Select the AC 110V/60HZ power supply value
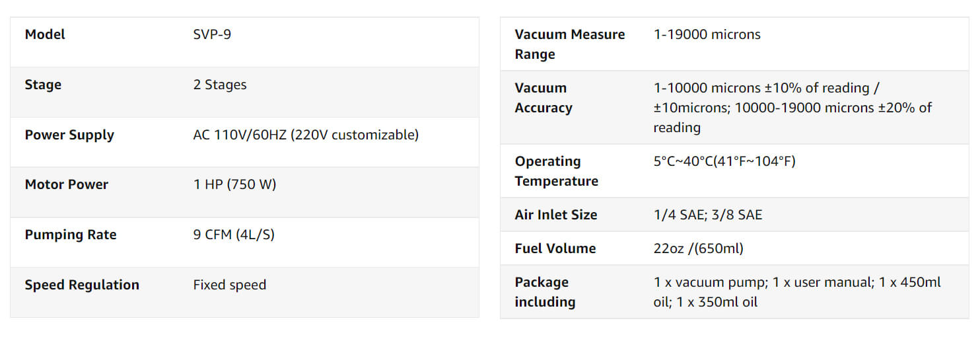980x337 pixels. 306,135
